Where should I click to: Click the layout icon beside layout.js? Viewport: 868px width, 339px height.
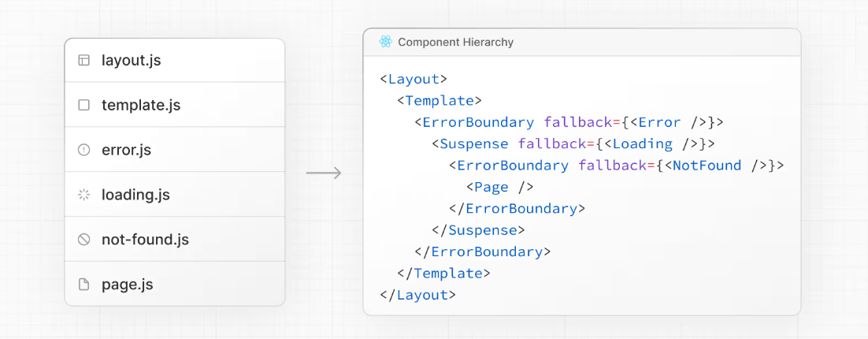tap(84, 60)
